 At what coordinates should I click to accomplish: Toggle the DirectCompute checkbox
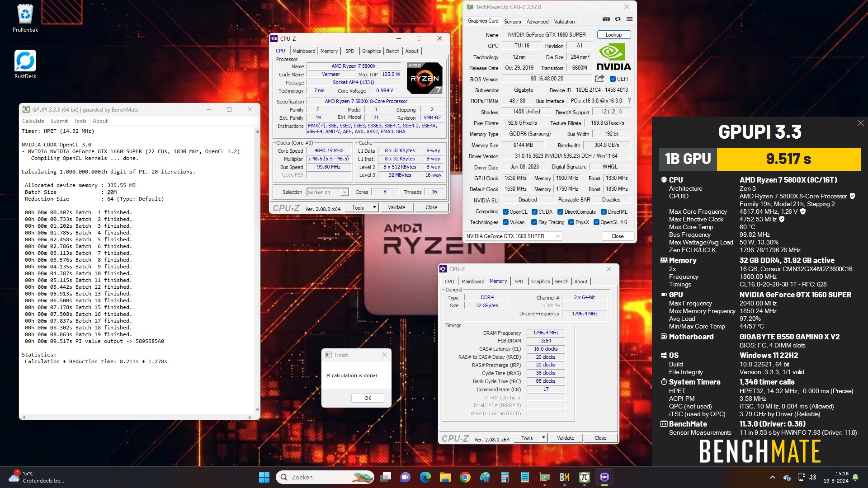[x=560, y=211]
